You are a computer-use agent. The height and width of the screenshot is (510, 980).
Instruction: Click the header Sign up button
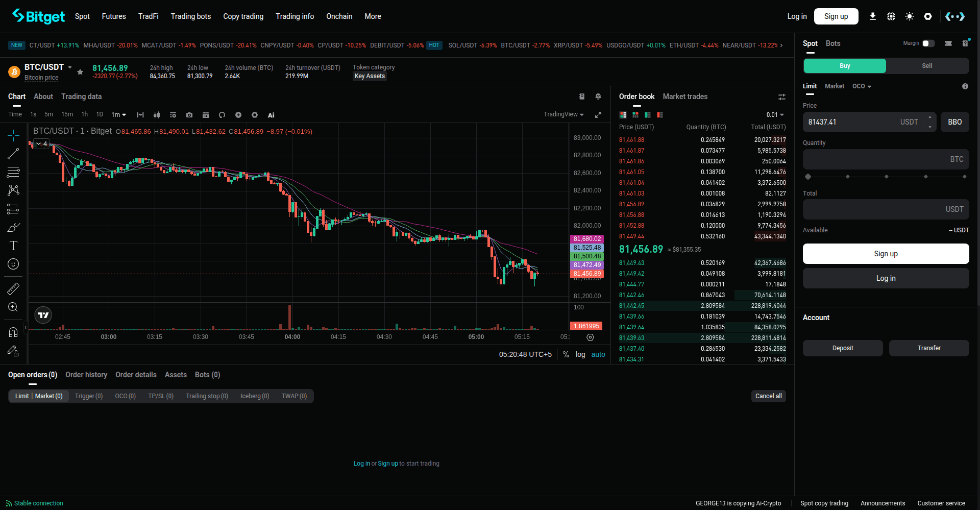836,16
